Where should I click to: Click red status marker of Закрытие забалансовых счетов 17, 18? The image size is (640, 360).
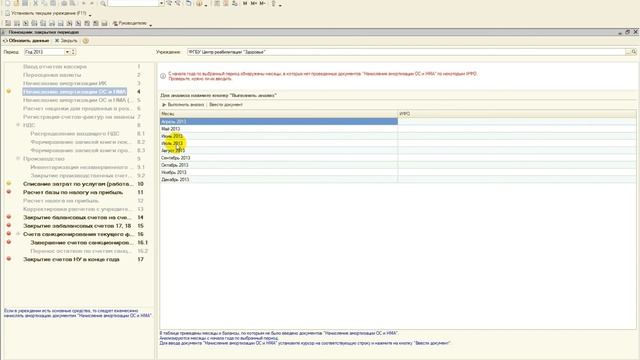coord(9,225)
